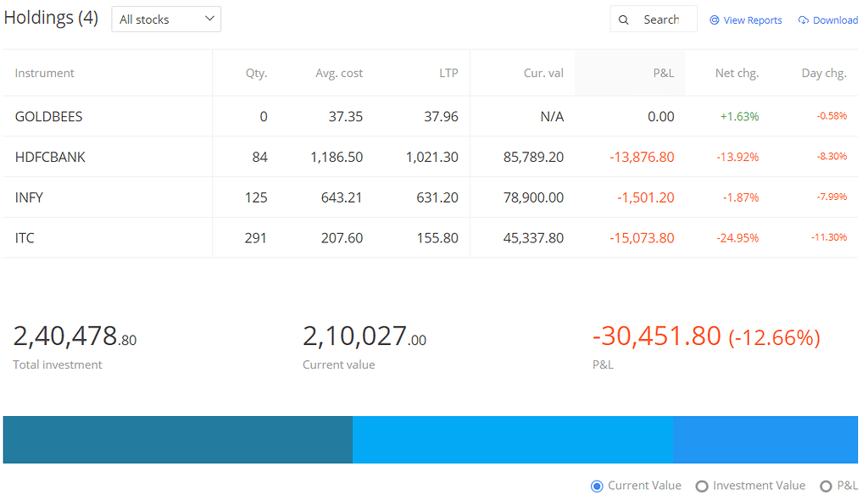
Task: Sort by Instrument column header
Action: (x=45, y=73)
